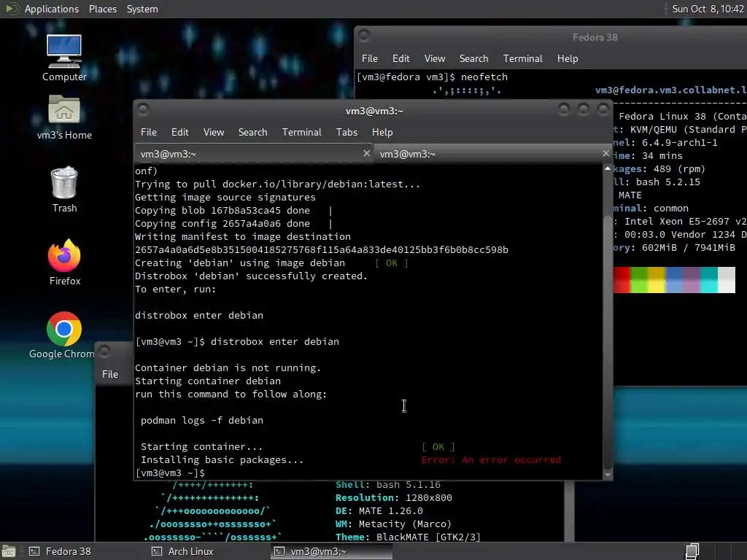The width and height of the screenshot is (747, 560).
Task: Click the Fedora 38 window title
Action: tap(595, 37)
